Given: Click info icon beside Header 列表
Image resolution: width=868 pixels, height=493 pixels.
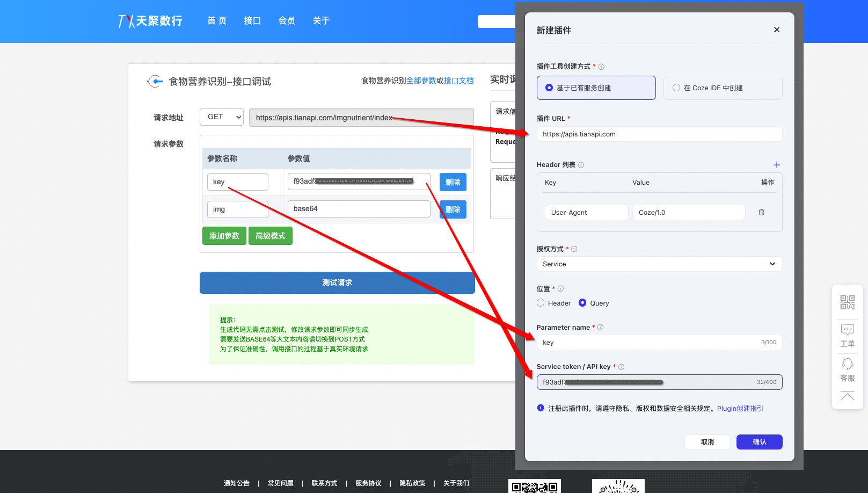Looking at the screenshot, I should point(581,165).
